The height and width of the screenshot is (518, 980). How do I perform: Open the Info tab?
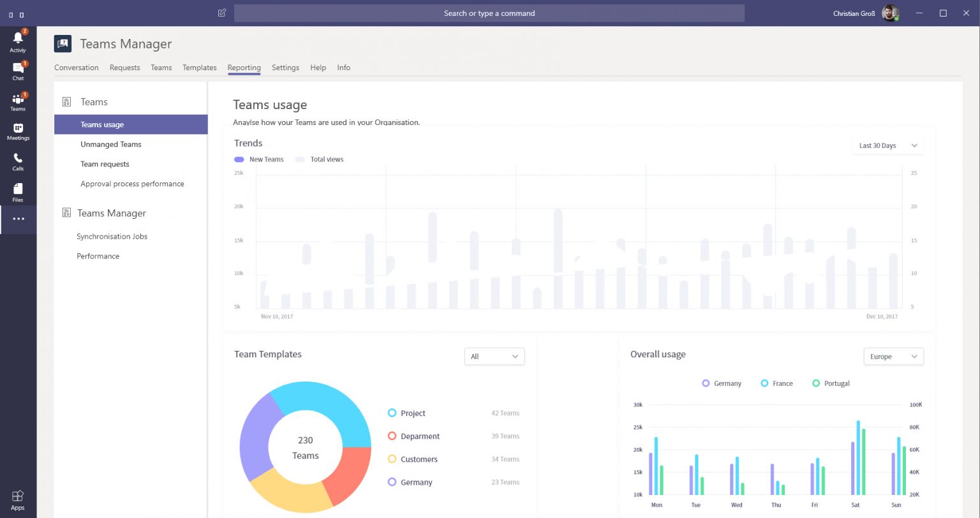pos(344,68)
